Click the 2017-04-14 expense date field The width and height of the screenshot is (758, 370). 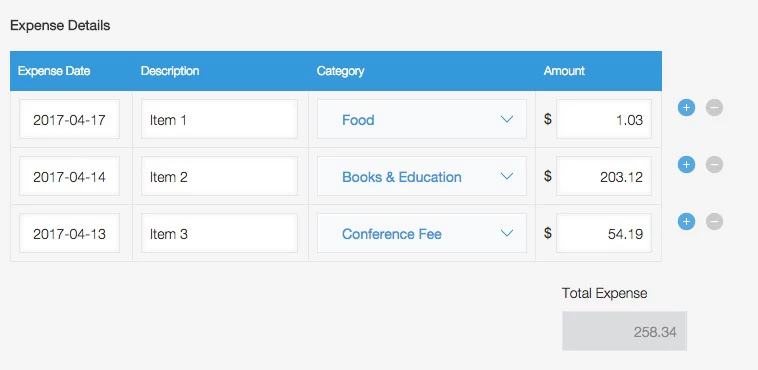69,177
